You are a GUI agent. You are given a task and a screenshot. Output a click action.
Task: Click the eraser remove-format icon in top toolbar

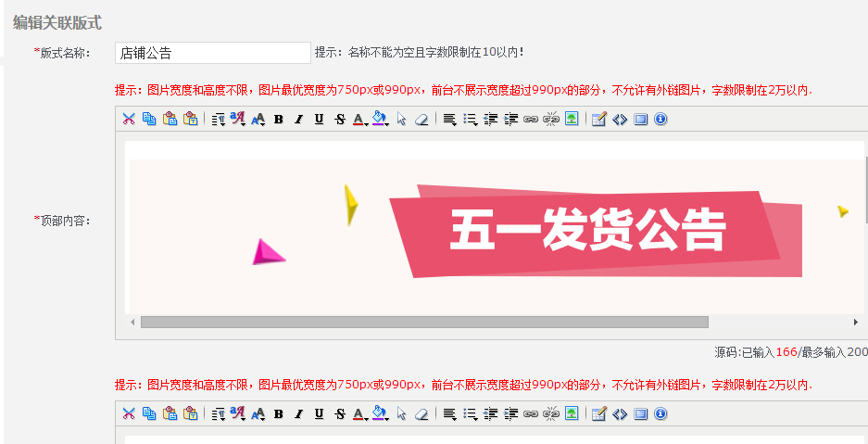(x=421, y=119)
